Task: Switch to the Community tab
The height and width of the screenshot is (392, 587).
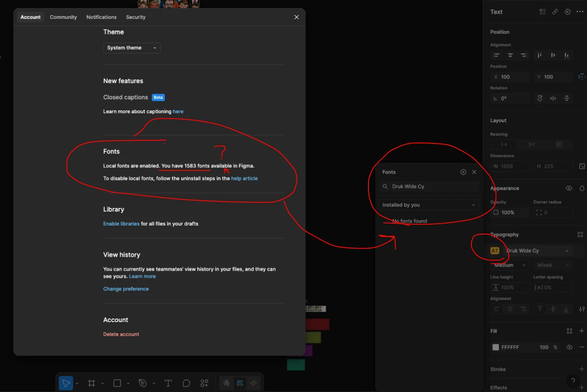Action: [63, 17]
